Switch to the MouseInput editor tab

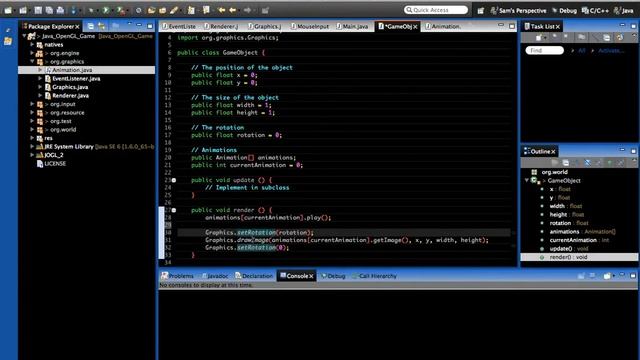[310, 26]
